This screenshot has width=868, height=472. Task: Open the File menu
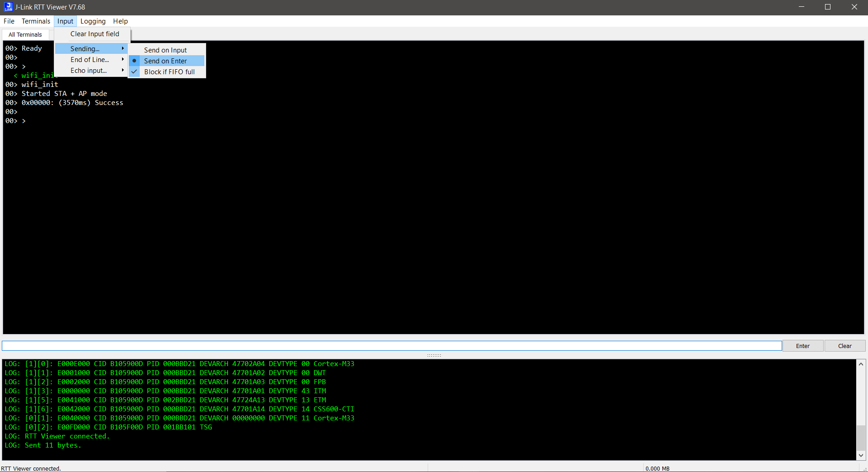(9, 21)
